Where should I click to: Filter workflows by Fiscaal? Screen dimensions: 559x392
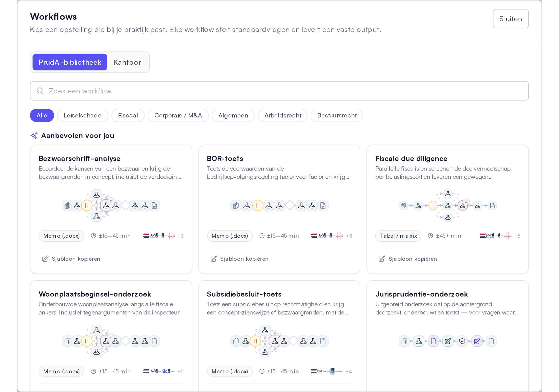pos(128,115)
